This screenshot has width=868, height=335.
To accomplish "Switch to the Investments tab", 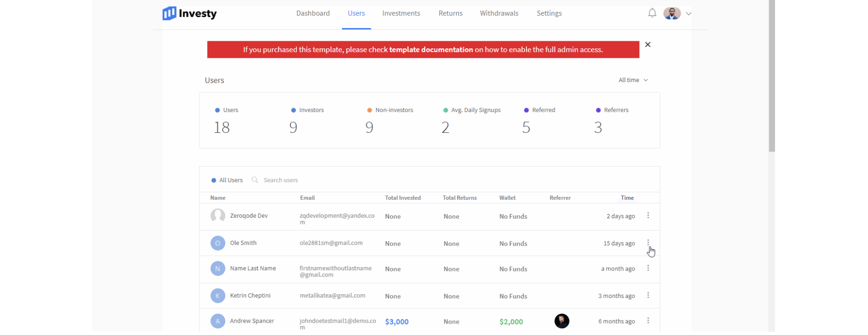I will [x=401, y=13].
